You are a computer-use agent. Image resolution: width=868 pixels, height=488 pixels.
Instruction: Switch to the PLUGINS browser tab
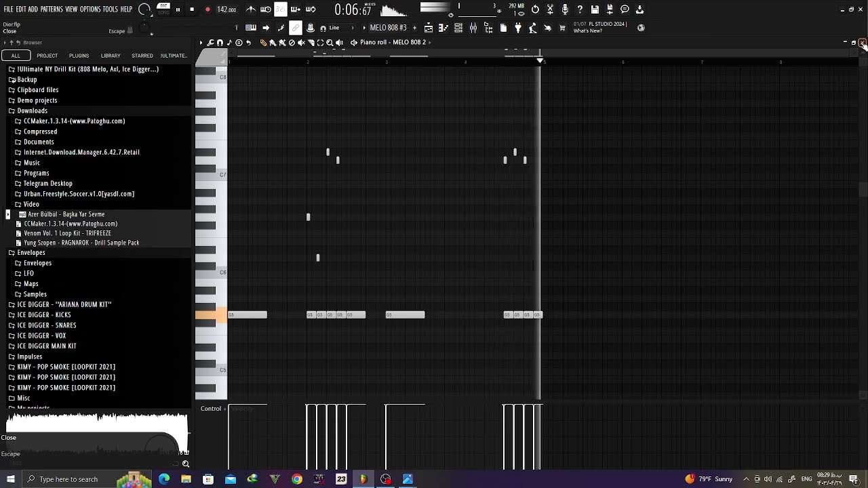click(79, 56)
